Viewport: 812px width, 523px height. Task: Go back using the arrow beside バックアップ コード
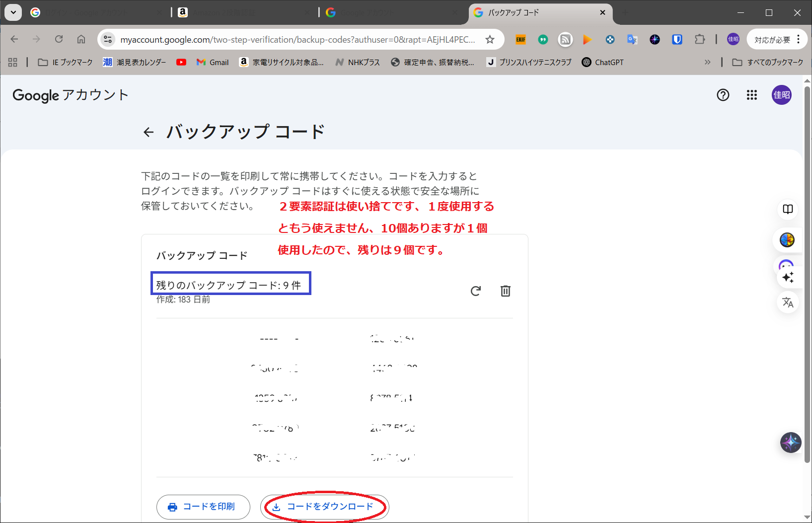coord(148,132)
